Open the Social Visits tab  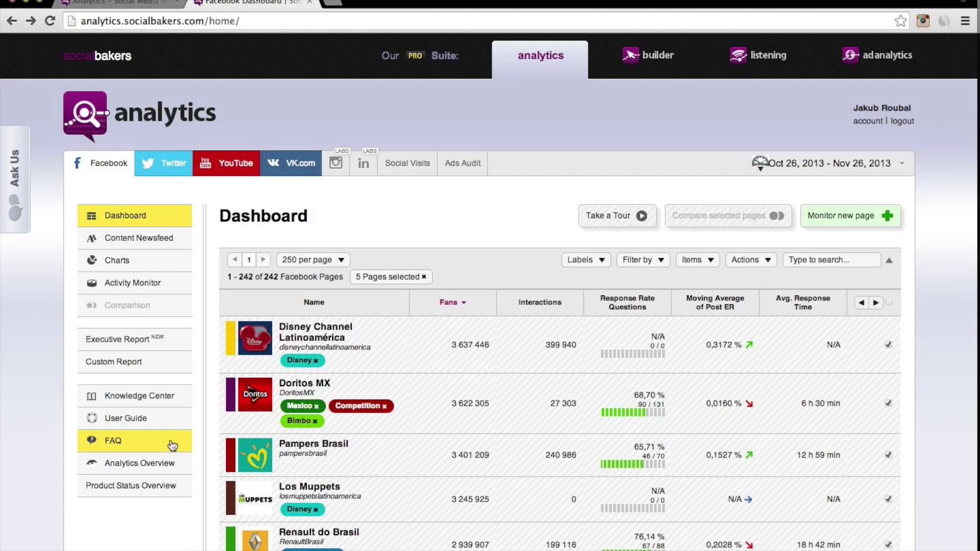(407, 163)
